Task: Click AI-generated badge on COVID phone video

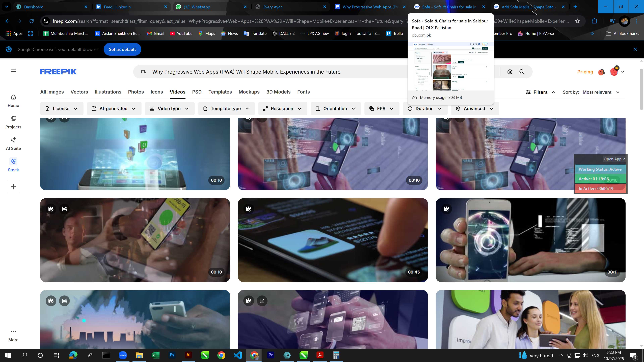Action: (x=65, y=209)
